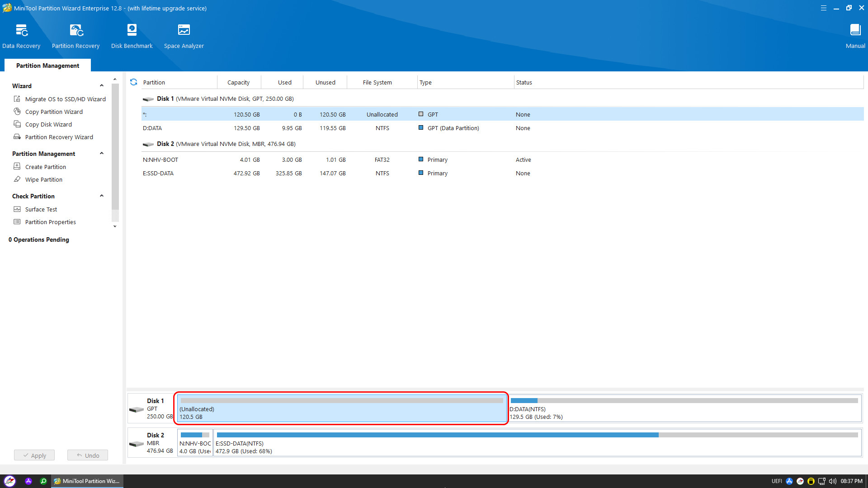868x488 pixels.
Task: Click the Apply button
Action: 34,455
